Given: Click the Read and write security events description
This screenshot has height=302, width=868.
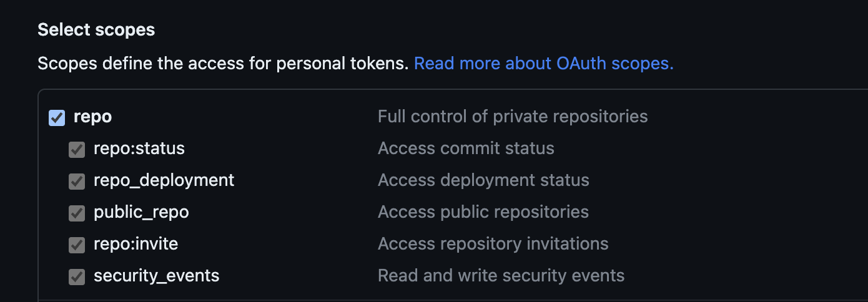Looking at the screenshot, I should pyautogui.click(x=501, y=276).
